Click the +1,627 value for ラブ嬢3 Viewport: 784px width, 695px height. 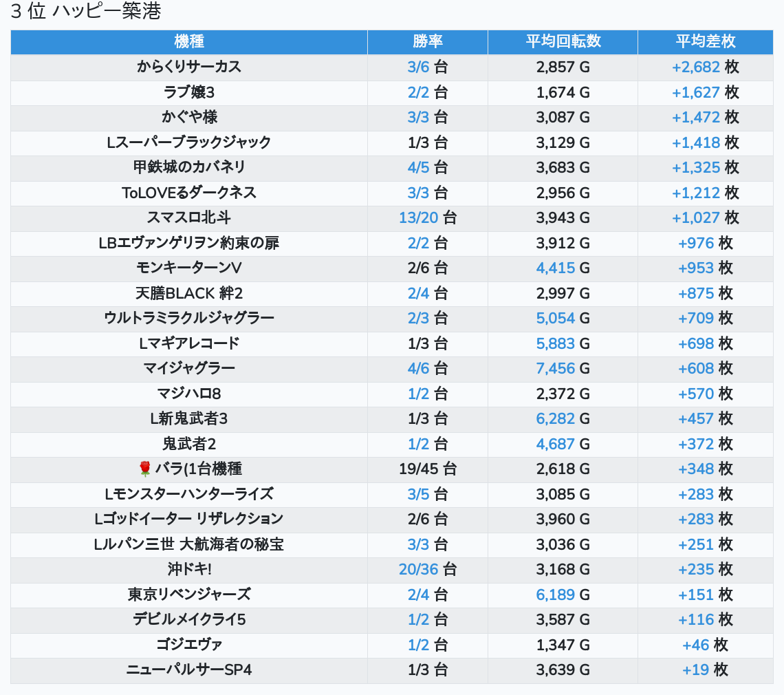pyautogui.click(x=695, y=92)
